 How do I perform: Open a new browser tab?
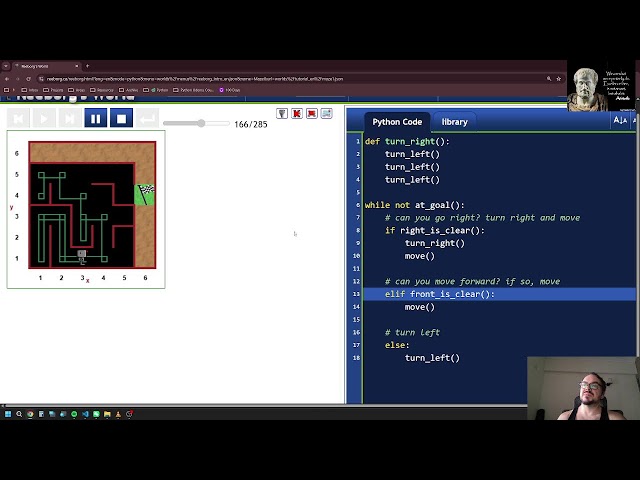87,66
